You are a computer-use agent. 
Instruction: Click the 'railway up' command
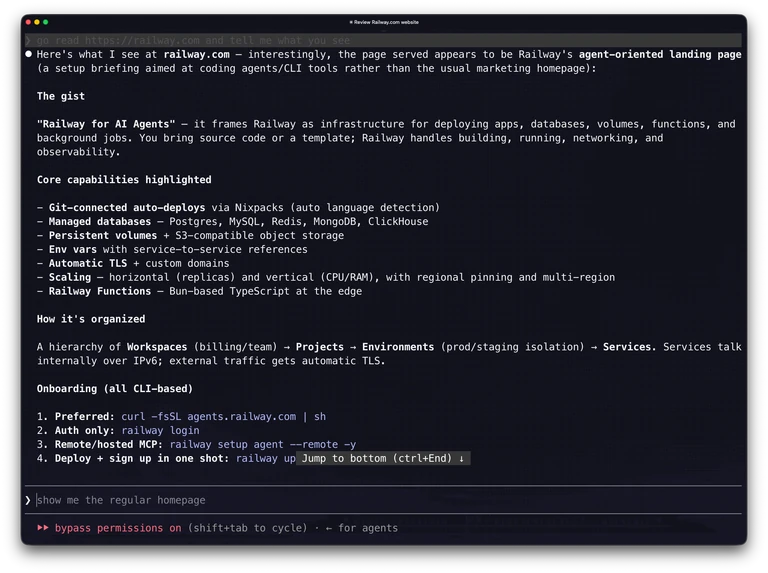click(265, 458)
